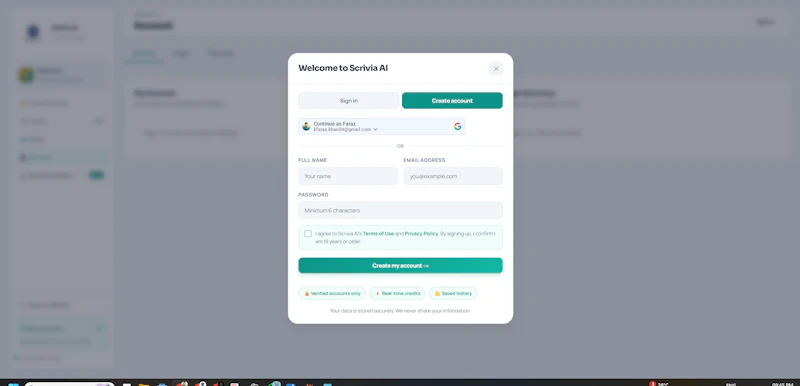Focus the Password field

pos(401,210)
